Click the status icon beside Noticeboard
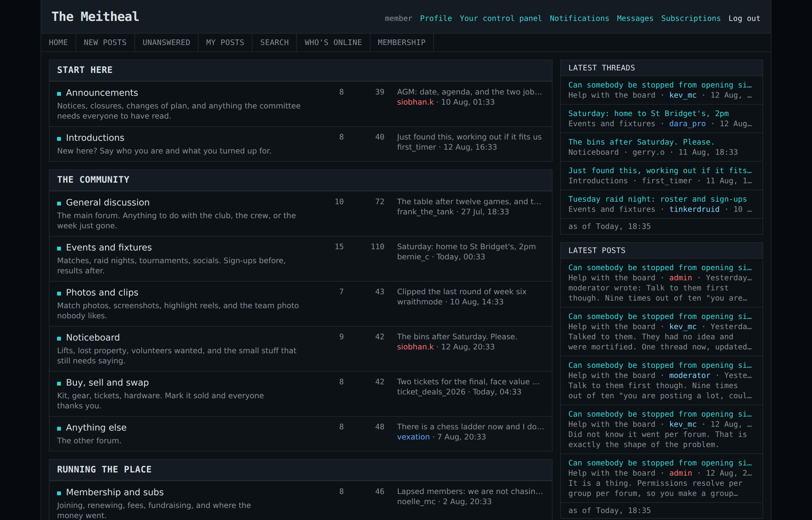This screenshot has height=520, width=812. 59,338
